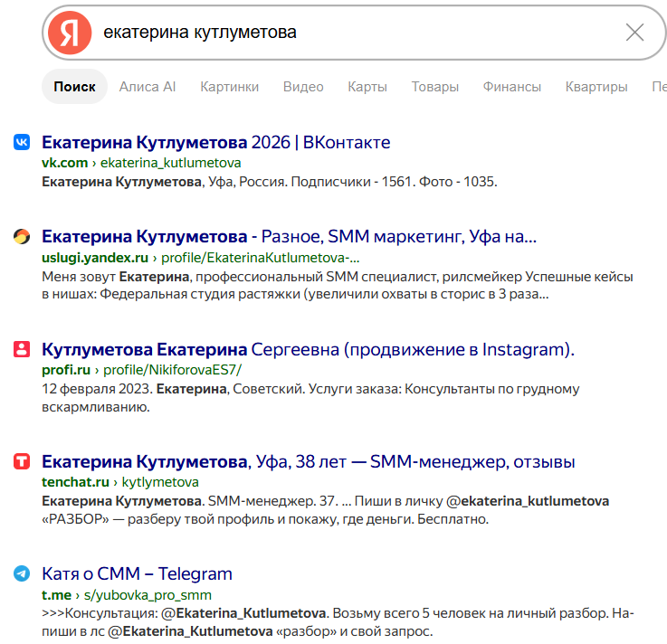Viewport: 667px width, 644px height.
Task: Click snippet starting 'Меня зовут Екатерина'
Action: (x=338, y=285)
